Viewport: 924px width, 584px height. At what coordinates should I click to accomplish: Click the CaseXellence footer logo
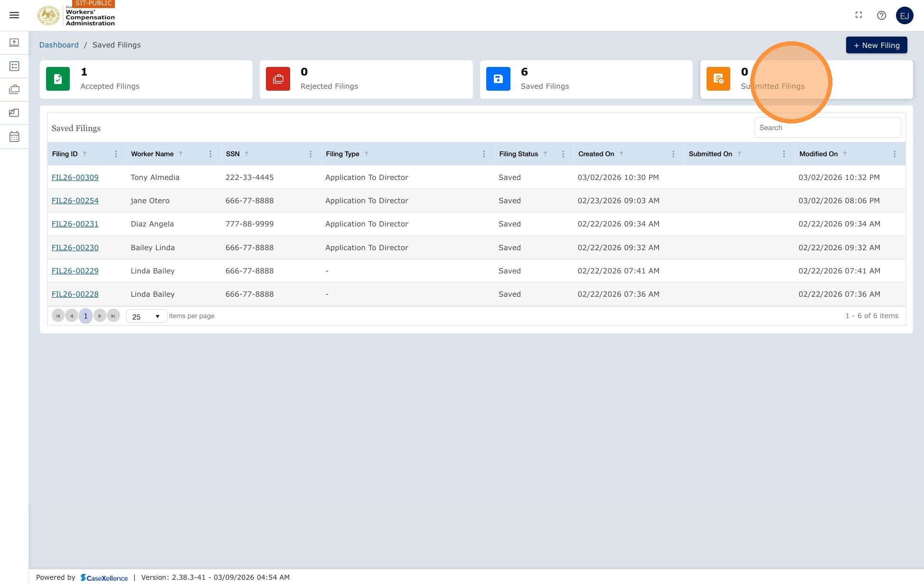pyautogui.click(x=104, y=577)
